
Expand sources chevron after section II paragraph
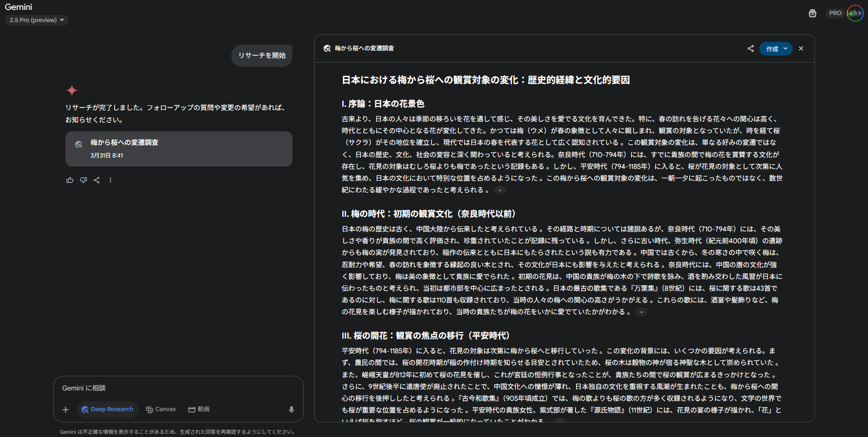[641, 312]
